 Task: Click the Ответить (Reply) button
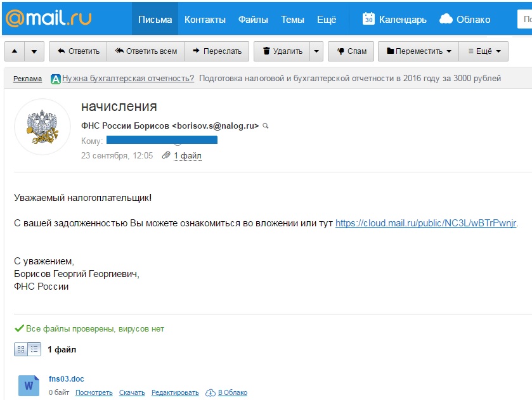(78, 51)
